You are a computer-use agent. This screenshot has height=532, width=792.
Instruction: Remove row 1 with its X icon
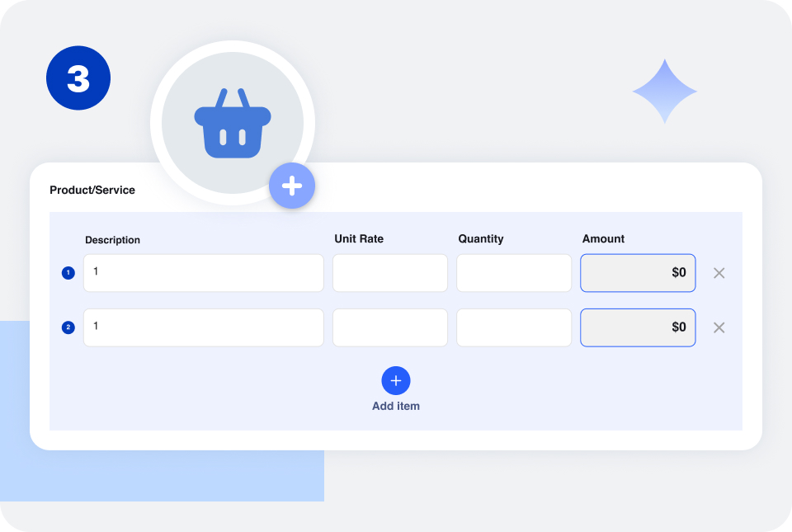[x=719, y=273]
